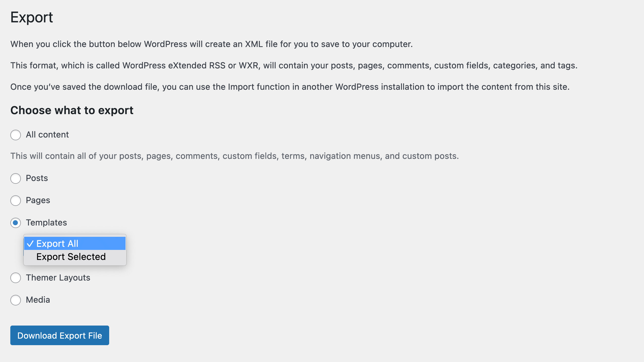
Task: Click the Export Selected menu entry
Action: coord(71,257)
